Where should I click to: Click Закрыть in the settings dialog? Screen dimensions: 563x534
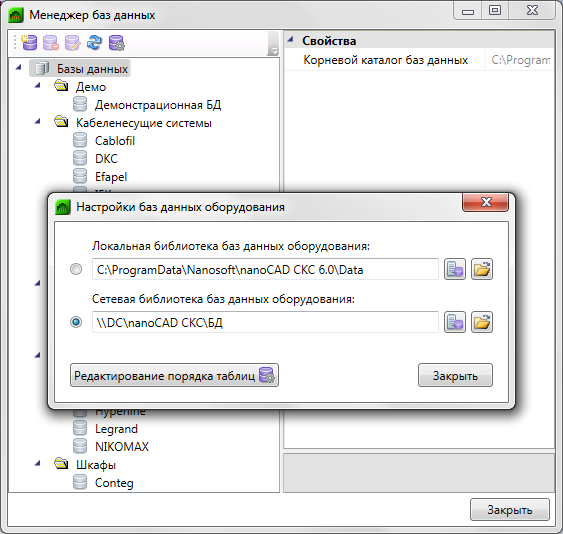(455, 375)
